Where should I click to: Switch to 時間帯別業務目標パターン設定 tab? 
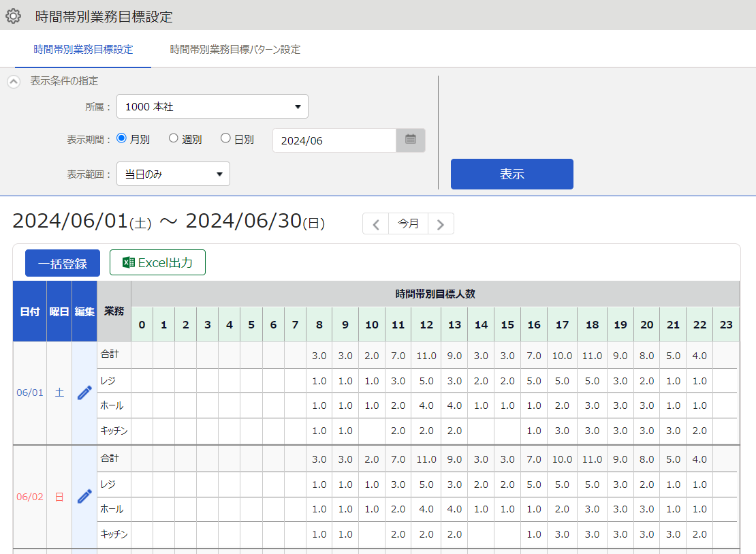(x=235, y=49)
